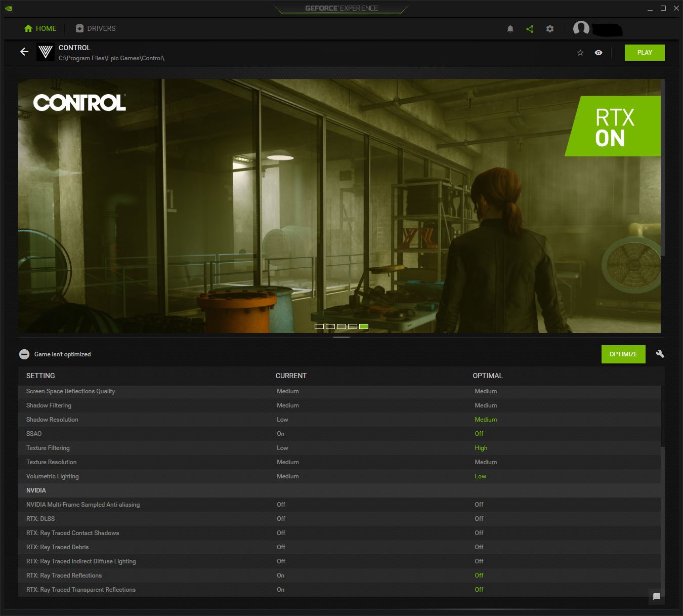Viewport: 683px width, 616px height.
Task: Select RTX: Ray Traced Contact Shadows
Action: (x=339, y=533)
